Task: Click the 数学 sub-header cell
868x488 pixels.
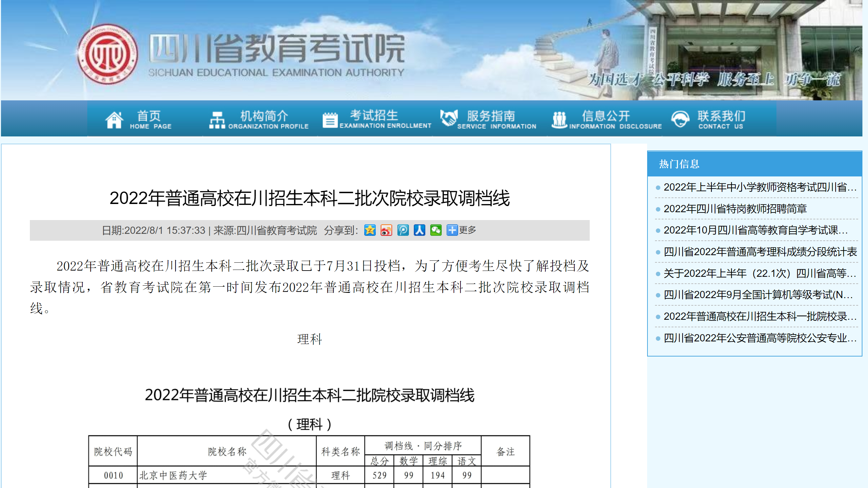Action: 409,461
